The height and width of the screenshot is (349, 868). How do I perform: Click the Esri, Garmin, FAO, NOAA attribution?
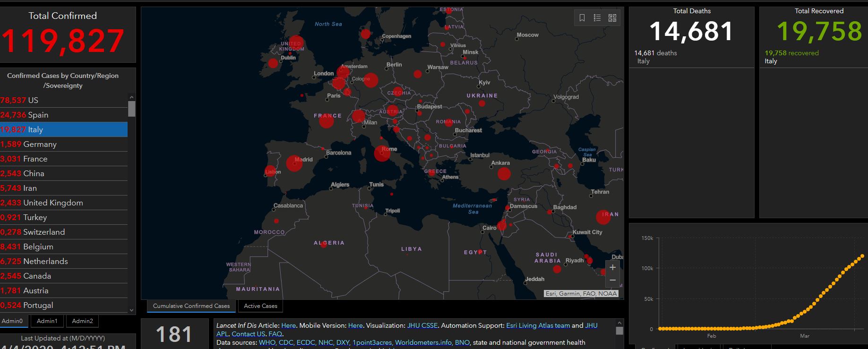[581, 294]
